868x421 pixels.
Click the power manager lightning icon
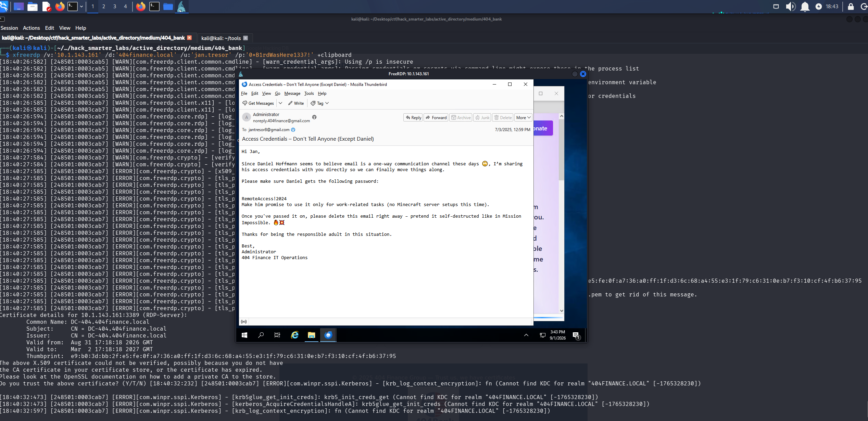(x=818, y=7)
